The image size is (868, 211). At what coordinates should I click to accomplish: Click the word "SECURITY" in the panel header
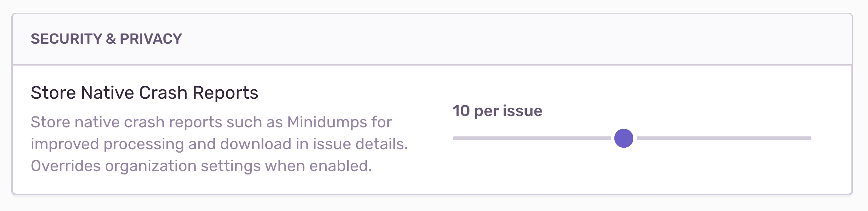tap(66, 39)
